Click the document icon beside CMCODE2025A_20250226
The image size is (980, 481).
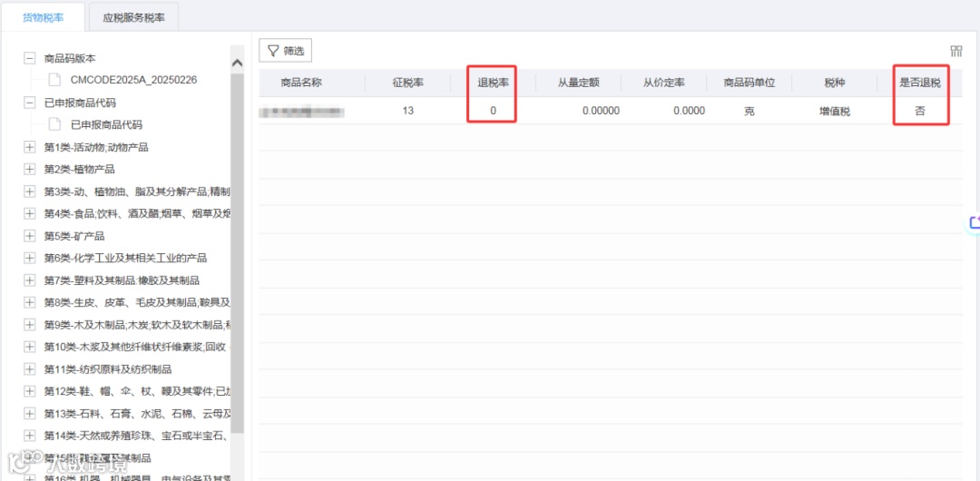point(55,80)
